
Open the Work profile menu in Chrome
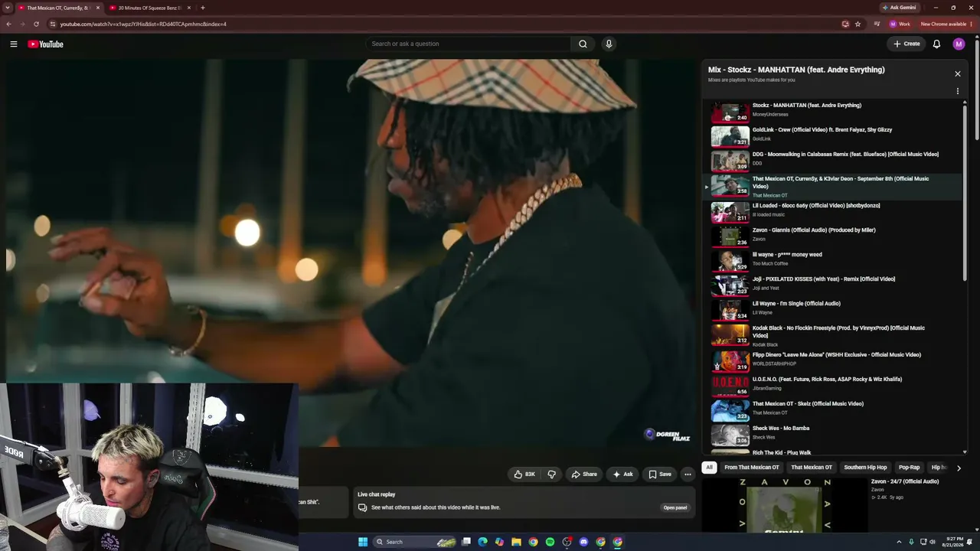pos(899,24)
